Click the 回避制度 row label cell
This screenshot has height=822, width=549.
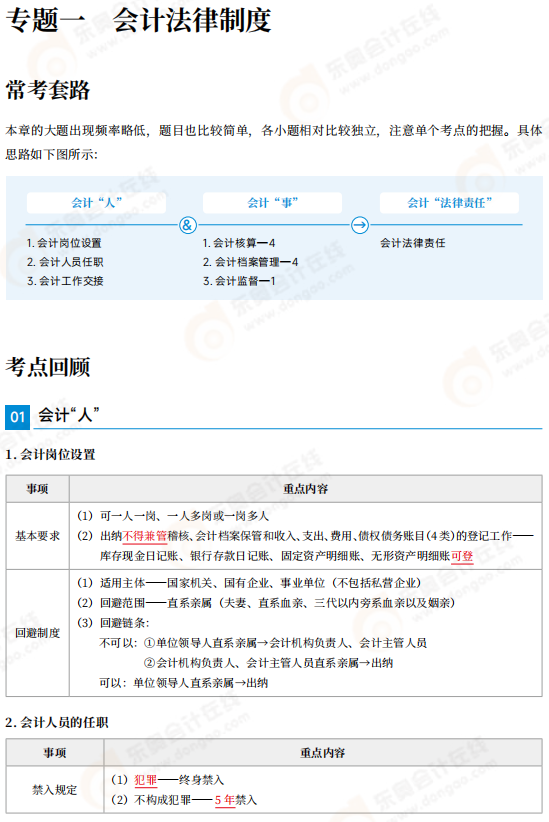(38, 633)
